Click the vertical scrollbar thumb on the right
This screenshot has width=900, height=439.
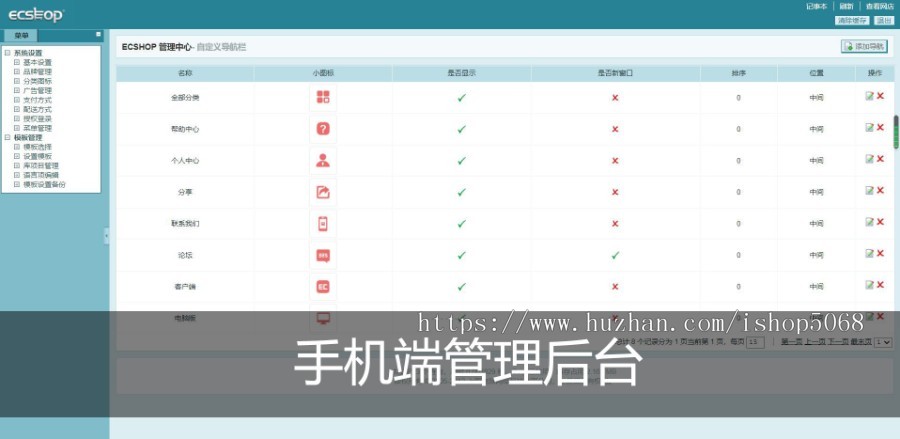(x=895, y=132)
